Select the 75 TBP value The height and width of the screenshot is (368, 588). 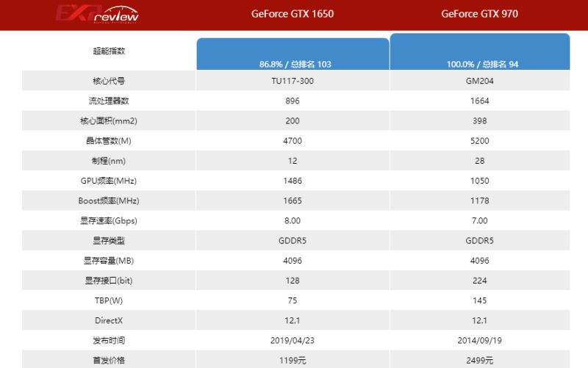[293, 300]
